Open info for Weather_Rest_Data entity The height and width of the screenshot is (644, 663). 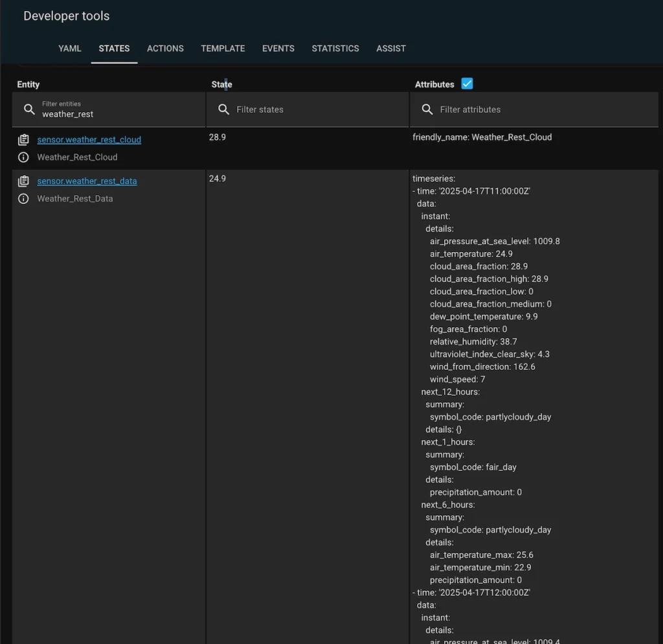coord(23,199)
